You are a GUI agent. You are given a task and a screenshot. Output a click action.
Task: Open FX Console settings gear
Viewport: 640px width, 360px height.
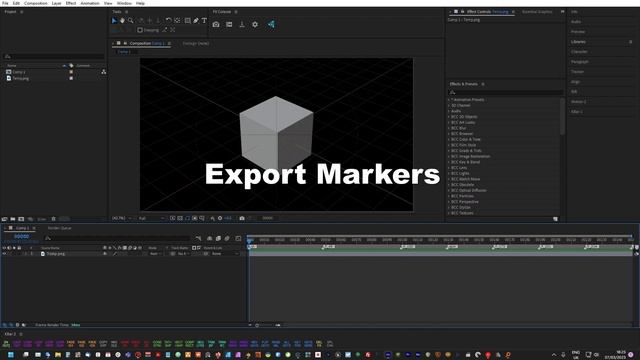[x=255, y=24]
